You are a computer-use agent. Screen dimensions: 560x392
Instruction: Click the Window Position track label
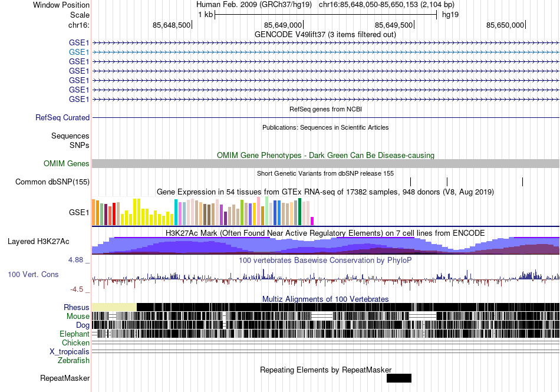(x=61, y=5)
